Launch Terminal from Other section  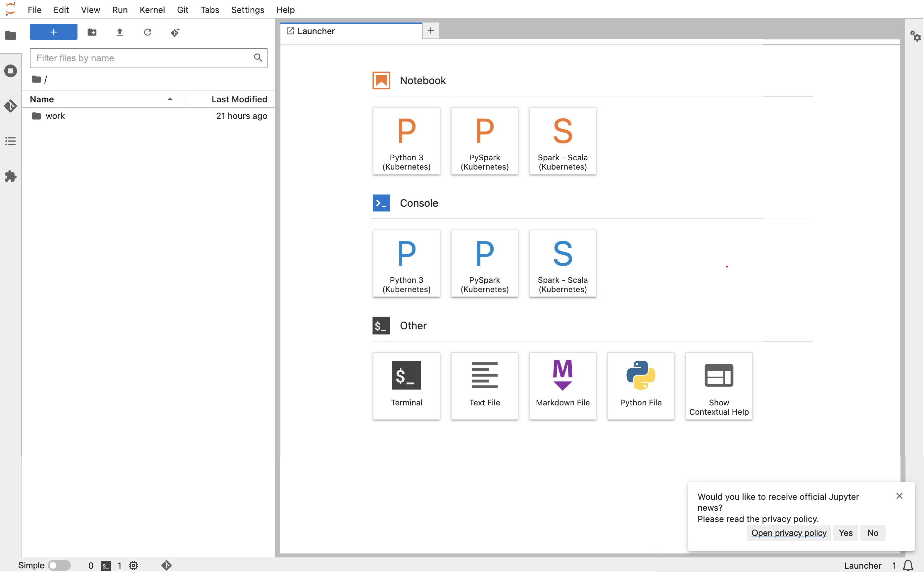pos(406,385)
